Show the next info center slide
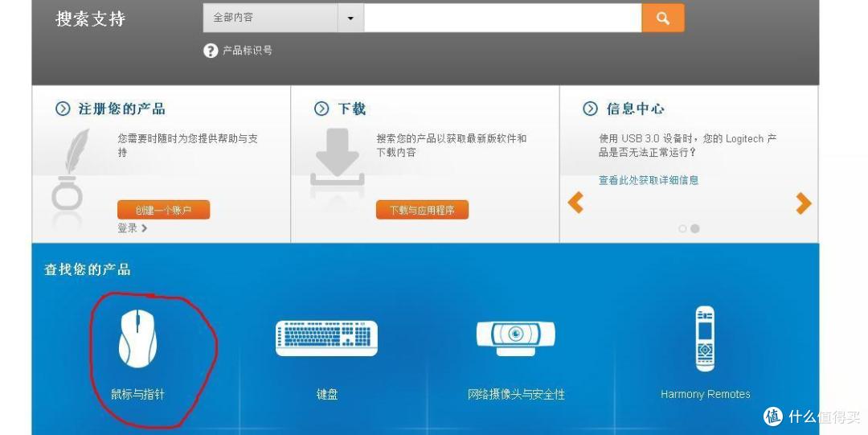 (803, 203)
